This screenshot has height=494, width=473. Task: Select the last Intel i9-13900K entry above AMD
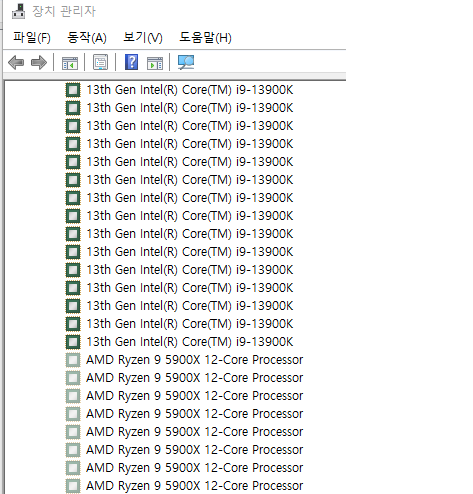point(190,342)
